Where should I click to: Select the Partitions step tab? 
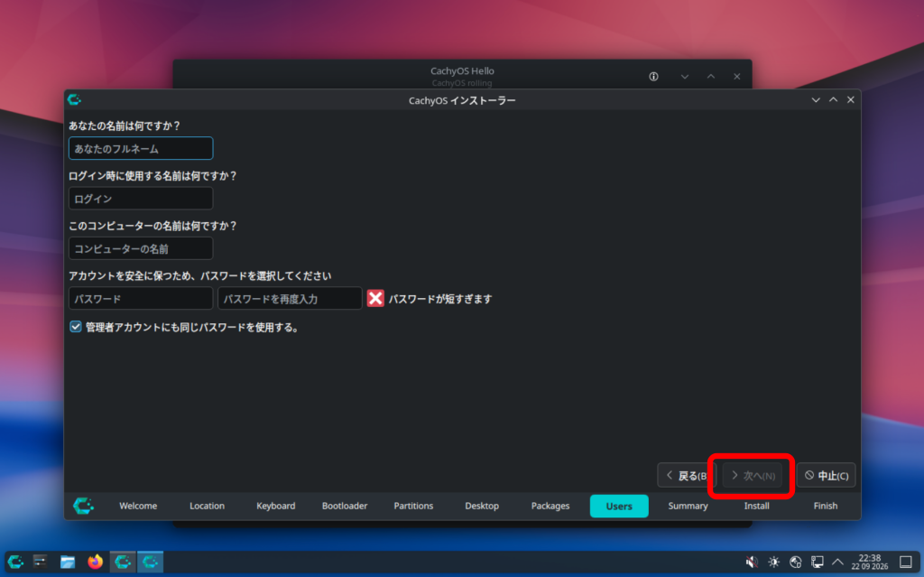click(x=413, y=506)
